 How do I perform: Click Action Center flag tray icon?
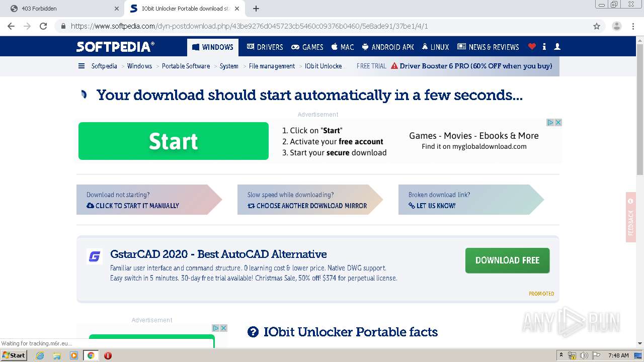596,355
